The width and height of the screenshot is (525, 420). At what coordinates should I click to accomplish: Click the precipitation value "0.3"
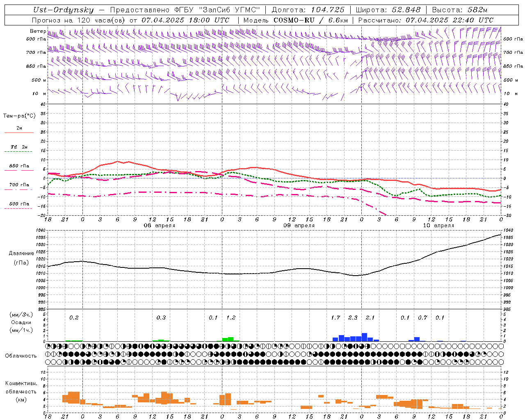161,317
